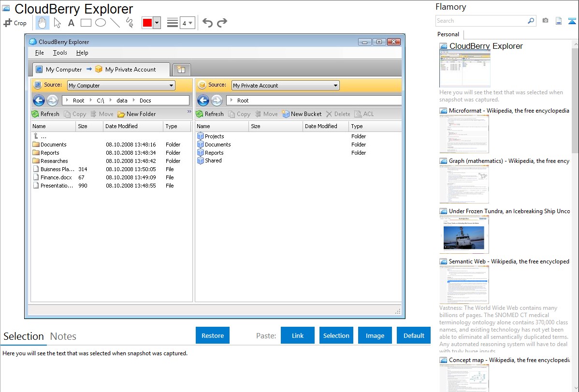
Task: Click the Default paste button
Action: pos(414,335)
